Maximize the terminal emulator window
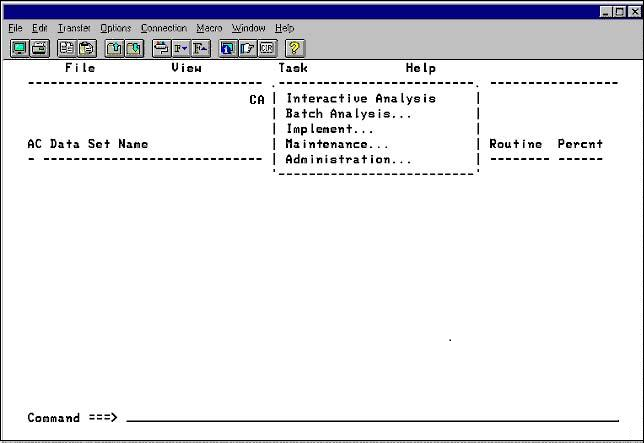Screen dimensions: 644x443 (x=619, y=12)
